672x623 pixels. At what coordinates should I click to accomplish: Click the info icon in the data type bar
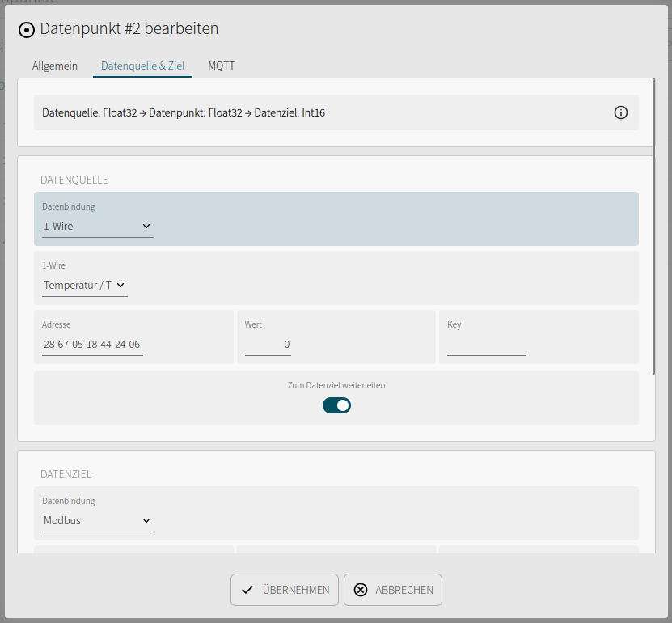(620, 112)
